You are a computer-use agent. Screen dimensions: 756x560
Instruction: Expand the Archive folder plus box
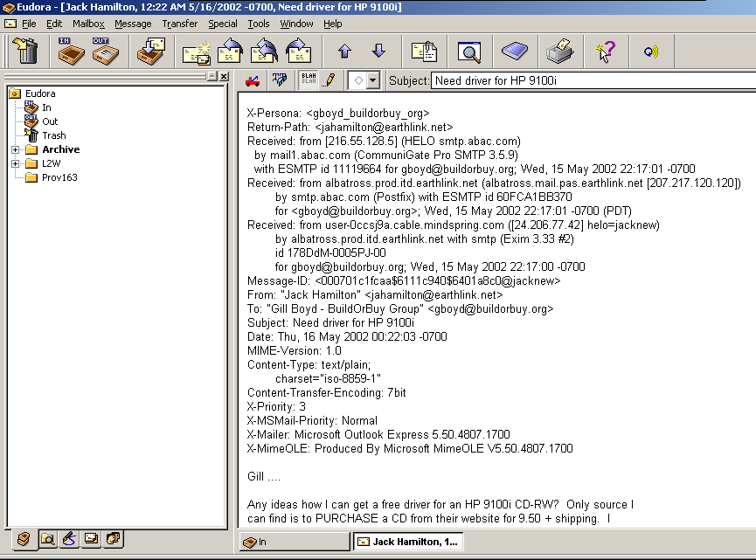coord(16,150)
